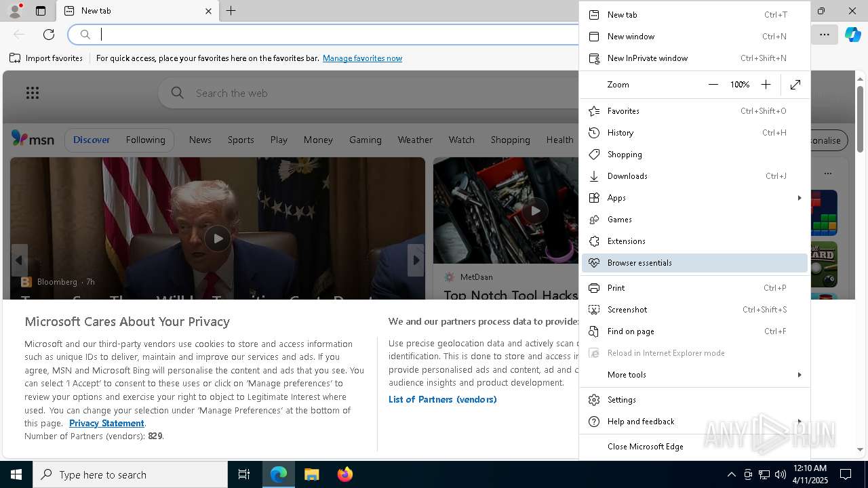Click the browser profile icon
Image resolution: width=868 pixels, height=488 pixels.
pyautogui.click(x=14, y=11)
